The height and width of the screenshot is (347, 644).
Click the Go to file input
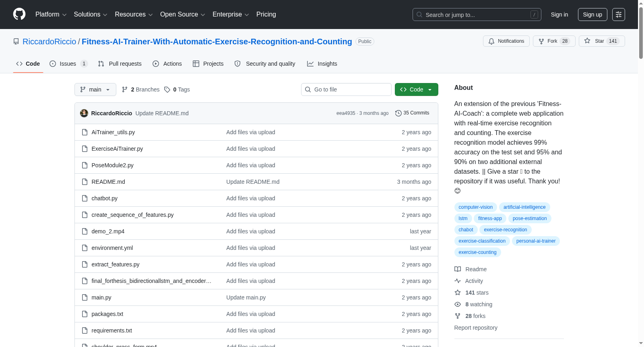coord(346,89)
